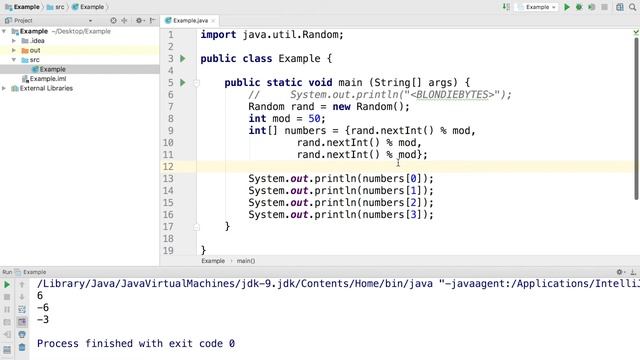Select the Example tab in Run panel
Viewport: 640px width, 360px height.
[31, 272]
